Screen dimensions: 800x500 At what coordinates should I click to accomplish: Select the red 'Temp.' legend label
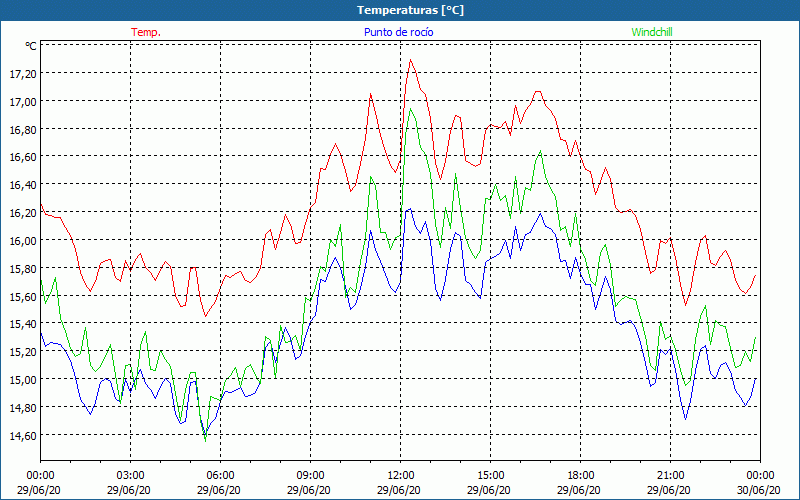146,32
